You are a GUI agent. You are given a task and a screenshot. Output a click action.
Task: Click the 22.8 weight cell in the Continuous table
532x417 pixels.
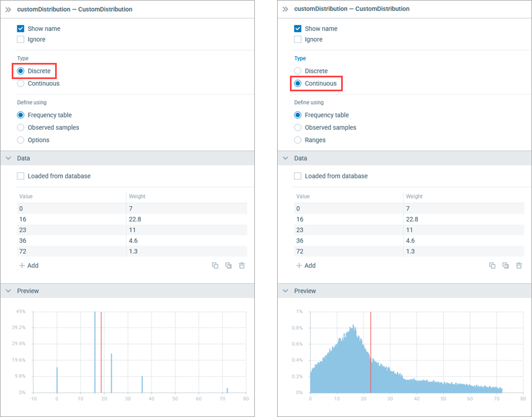coord(413,219)
